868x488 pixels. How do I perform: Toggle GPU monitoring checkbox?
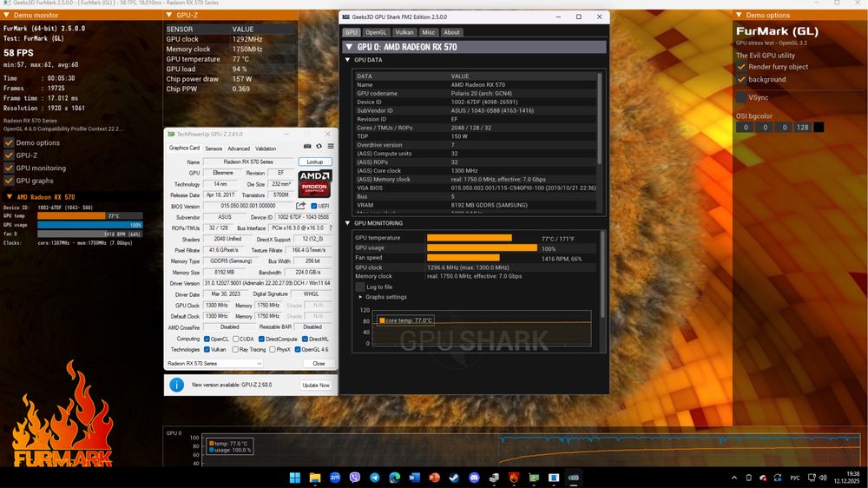9,168
